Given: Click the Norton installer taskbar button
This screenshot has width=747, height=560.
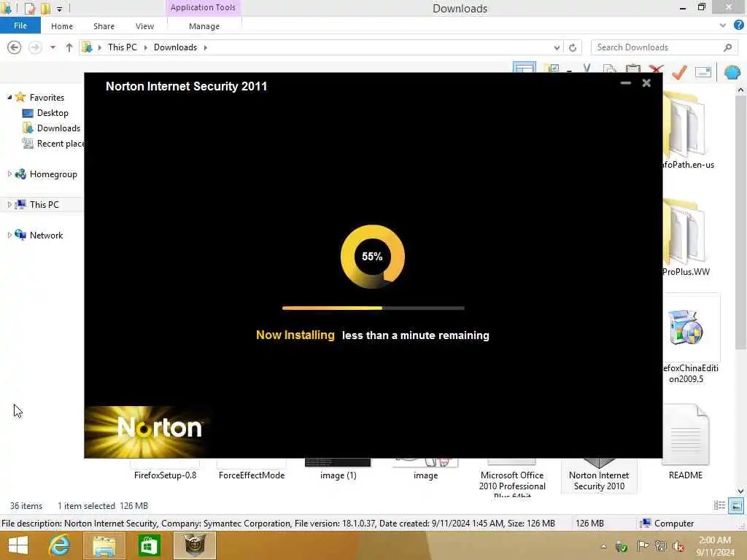Looking at the screenshot, I should pyautogui.click(x=194, y=545).
